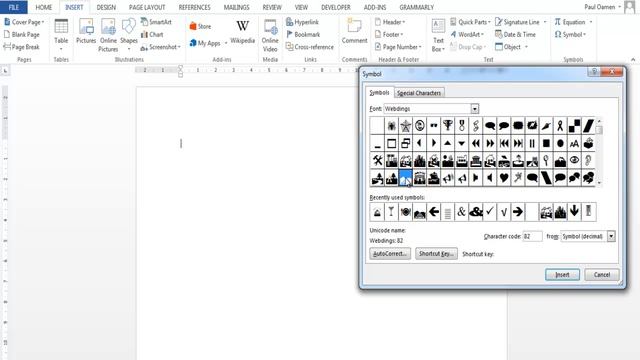Click the Symbol ribbon button
Screen dimensions: 640x360
[570, 35]
